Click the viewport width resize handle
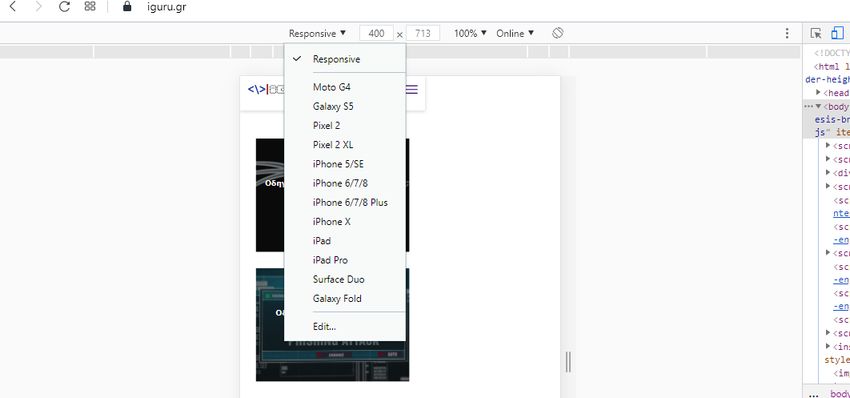The width and height of the screenshot is (850, 398). pyautogui.click(x=568, y=362)
